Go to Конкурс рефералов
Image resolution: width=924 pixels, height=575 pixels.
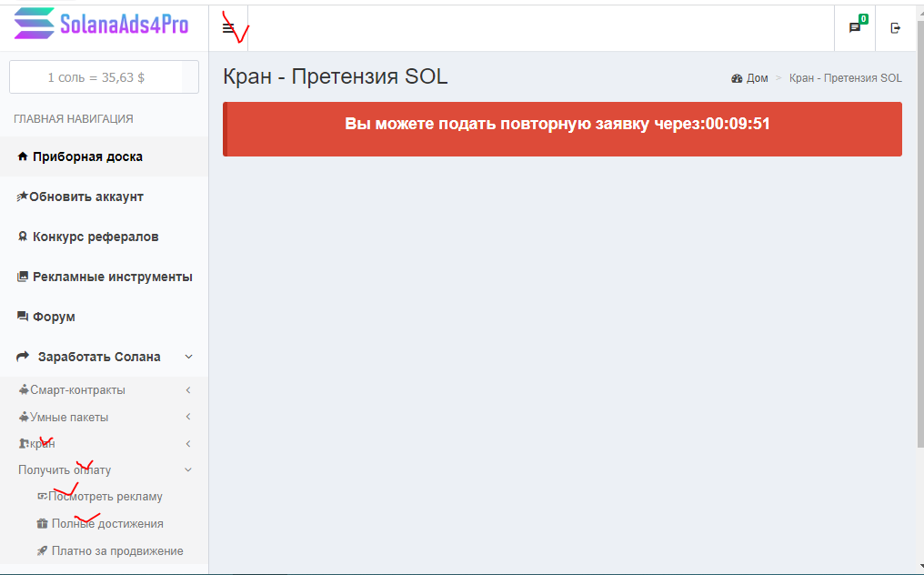[x=105, y=237]
